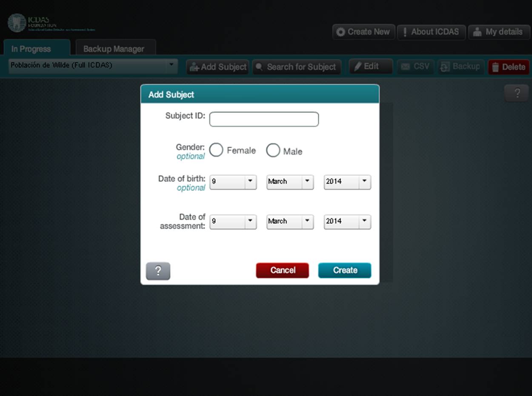Click the Edit pencil icon
The width and height of the screenshot is (532, 396).
(x=358, y=67)
